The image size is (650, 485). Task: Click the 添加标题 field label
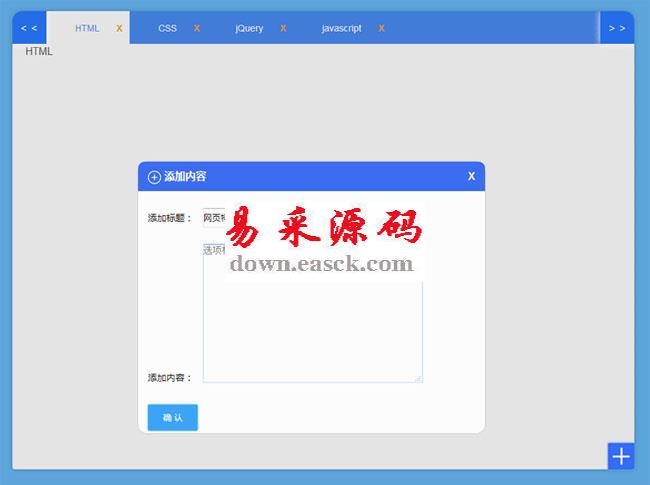(170, 218)
